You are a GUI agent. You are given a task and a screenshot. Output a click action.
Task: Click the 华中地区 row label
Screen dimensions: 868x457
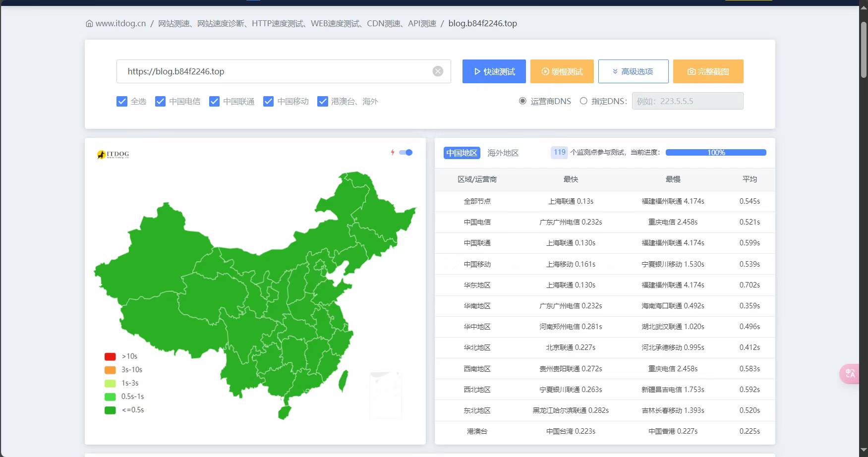click(477, 327)
